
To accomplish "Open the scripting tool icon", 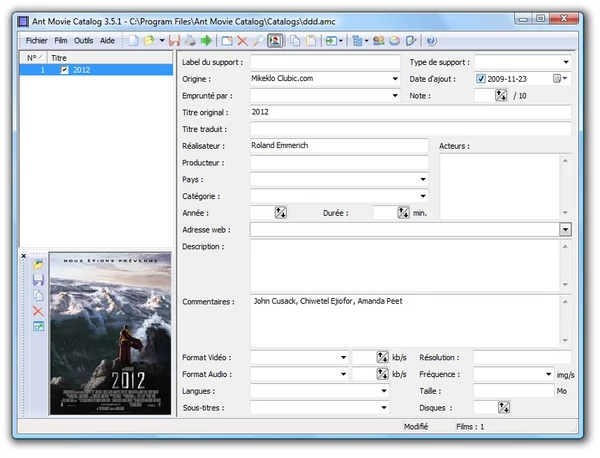I will point(411,41).
